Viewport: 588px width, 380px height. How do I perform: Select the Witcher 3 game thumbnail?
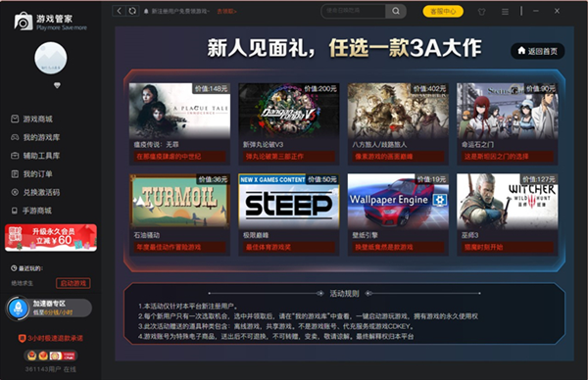(507, 201)
